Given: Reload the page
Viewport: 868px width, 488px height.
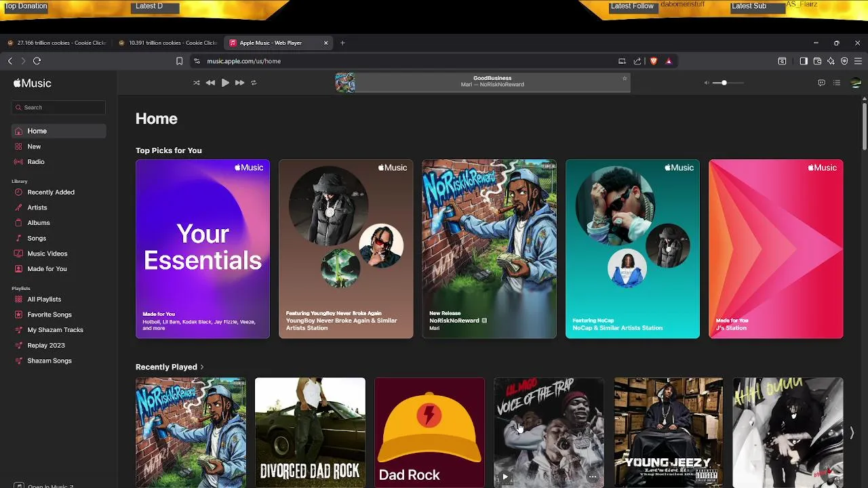Looking at the screenshot, I should coord(37,61).
